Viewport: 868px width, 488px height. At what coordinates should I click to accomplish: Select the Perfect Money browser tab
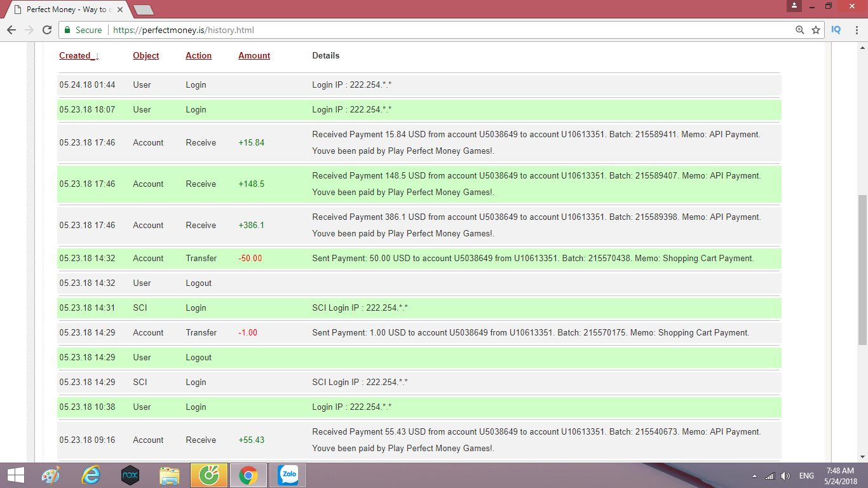tap(67, 10)
